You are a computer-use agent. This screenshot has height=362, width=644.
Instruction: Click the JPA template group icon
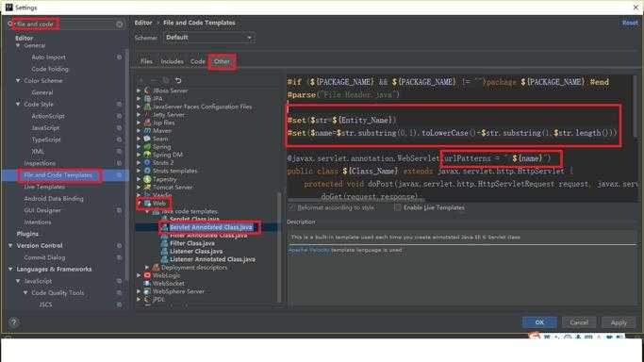coord(147,98)
